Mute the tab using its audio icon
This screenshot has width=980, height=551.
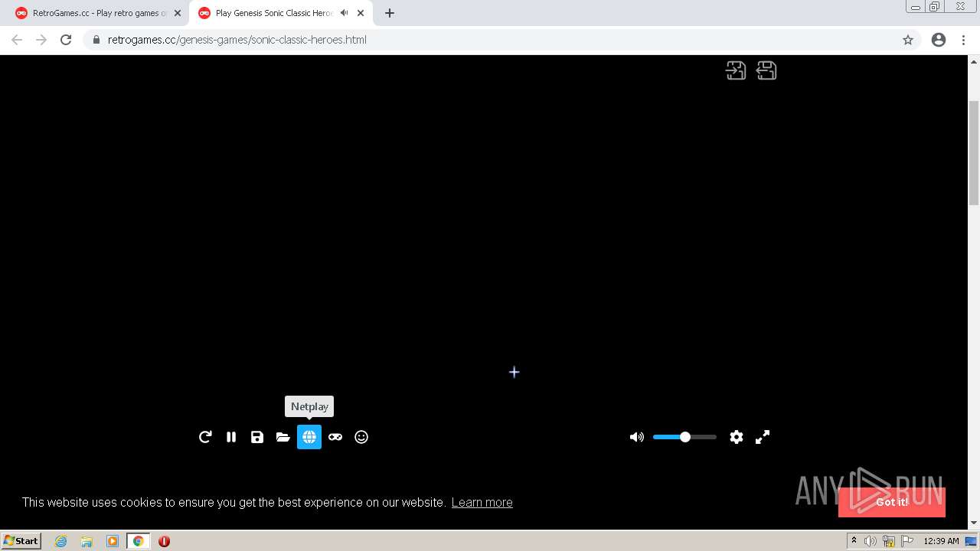344,13
